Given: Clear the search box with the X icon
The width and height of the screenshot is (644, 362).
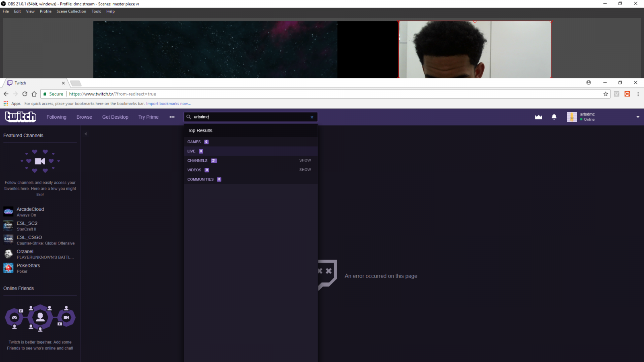Looking at the screenshot, I should (x=312, y=117).
